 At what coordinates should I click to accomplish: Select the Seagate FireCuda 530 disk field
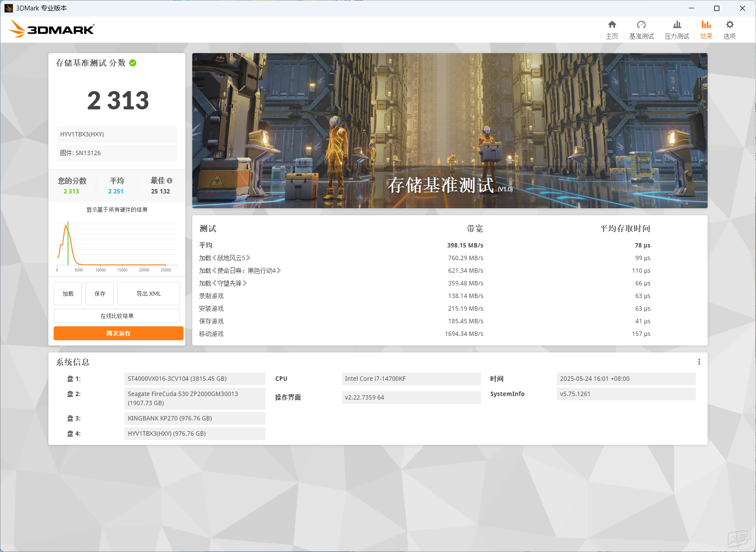[x=195, y=399]
